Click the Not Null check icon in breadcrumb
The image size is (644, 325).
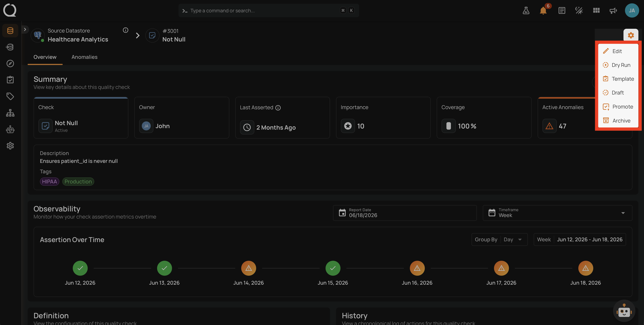point(152,35)
